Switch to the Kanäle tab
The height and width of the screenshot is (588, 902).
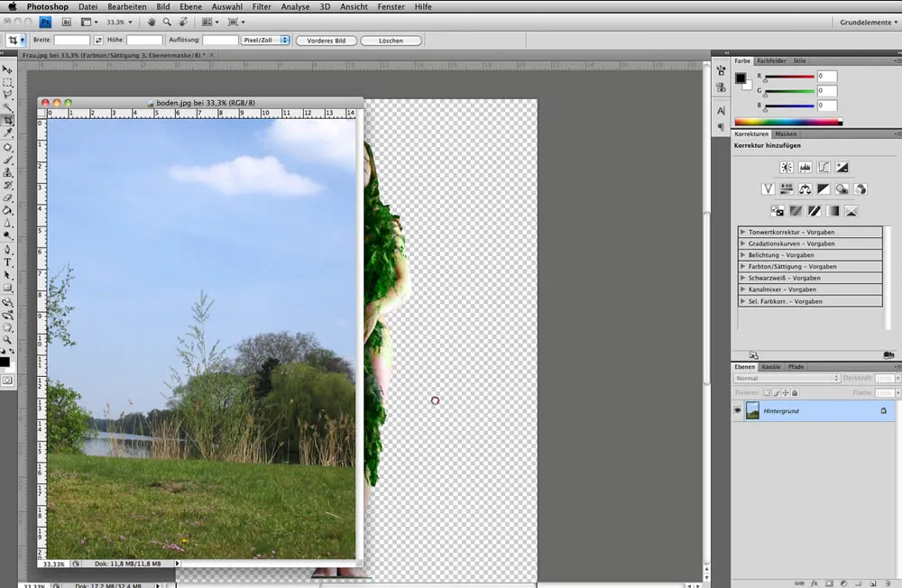tap(771, 366)
